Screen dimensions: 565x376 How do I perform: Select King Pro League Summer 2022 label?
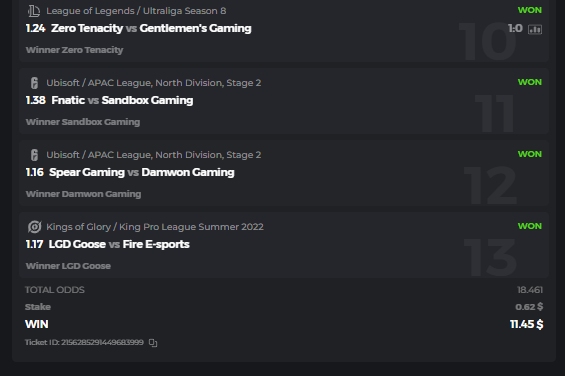point(155,227)
